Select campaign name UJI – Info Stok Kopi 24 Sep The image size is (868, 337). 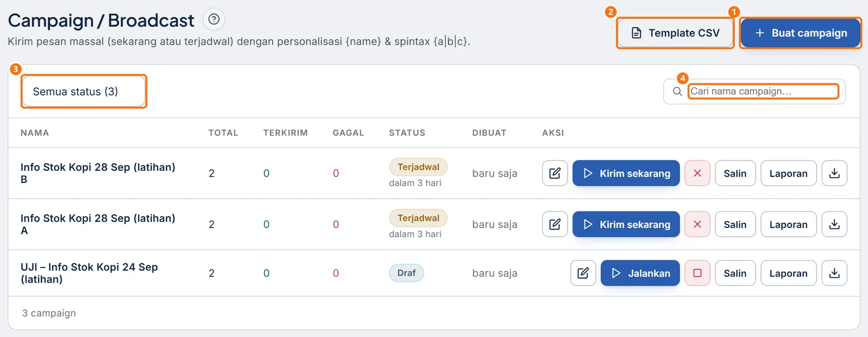(89, 273)
